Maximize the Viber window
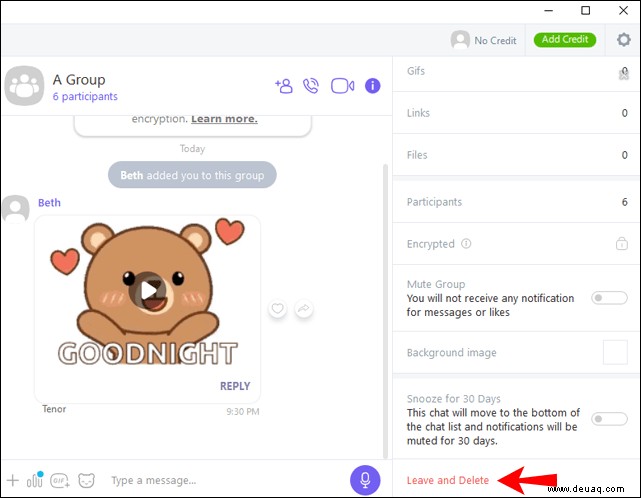641x498 pixels. pyautogui.click(x=585, y=11)
